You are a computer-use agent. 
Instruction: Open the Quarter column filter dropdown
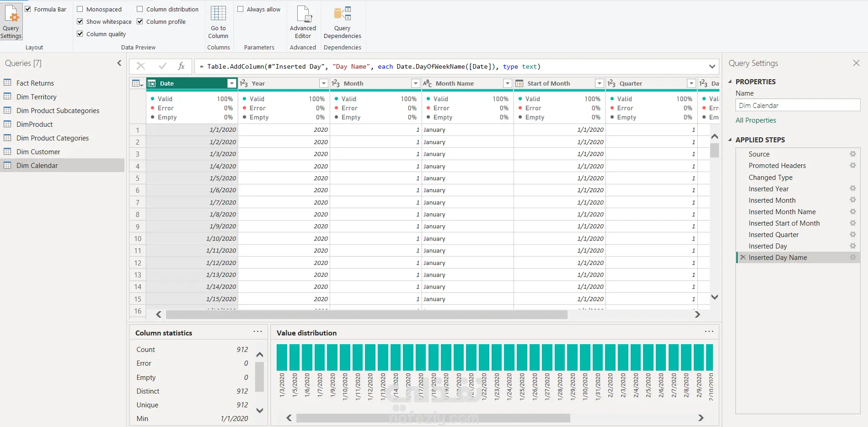click(691, 83)
